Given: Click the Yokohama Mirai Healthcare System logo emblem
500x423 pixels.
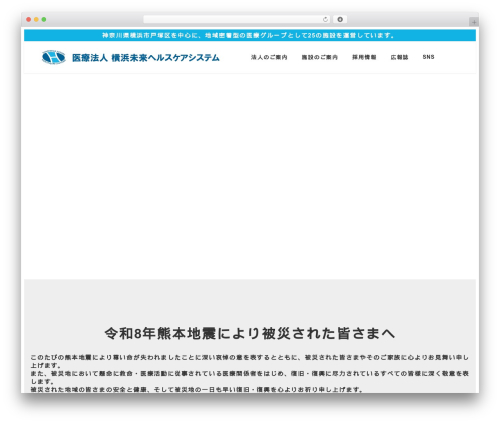Looking at the screenshot, I should point(53,57).
